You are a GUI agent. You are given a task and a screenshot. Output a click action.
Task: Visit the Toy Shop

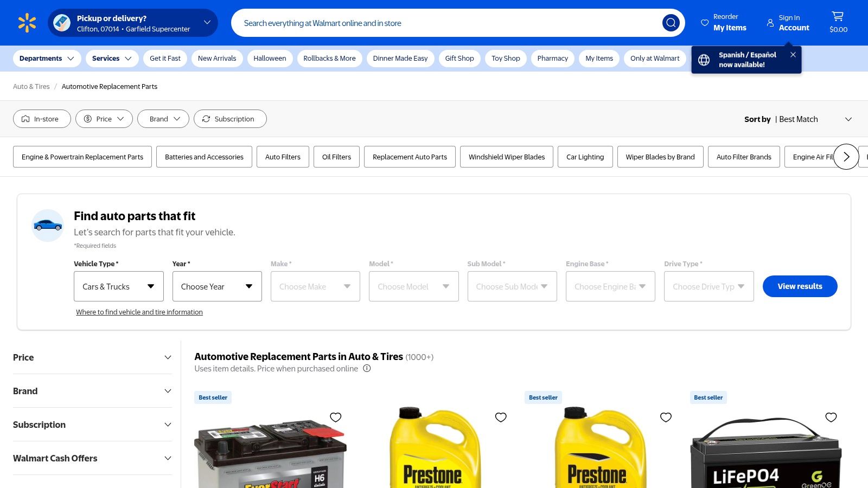point(506,59)
